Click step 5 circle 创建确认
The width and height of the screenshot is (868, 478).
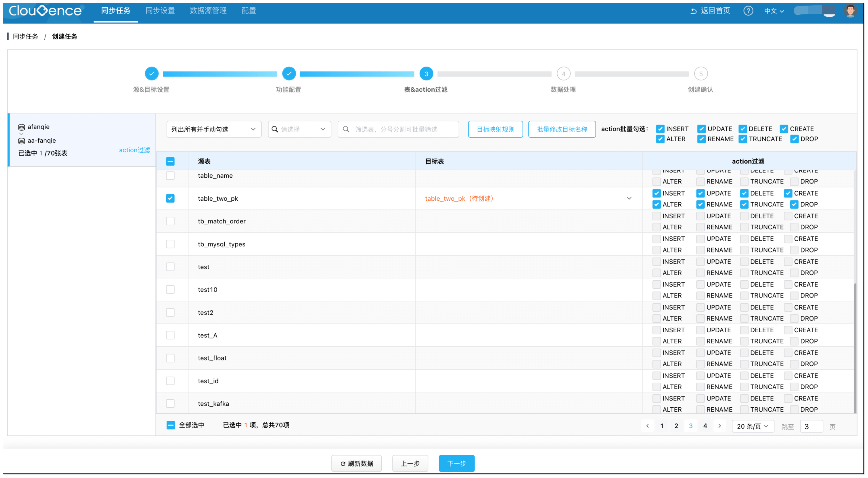tap(701, 74)
